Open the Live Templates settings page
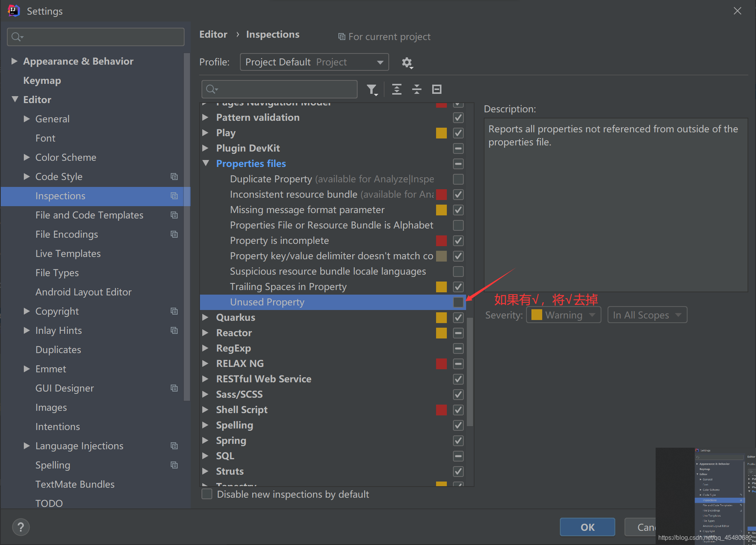 point(68,253)
